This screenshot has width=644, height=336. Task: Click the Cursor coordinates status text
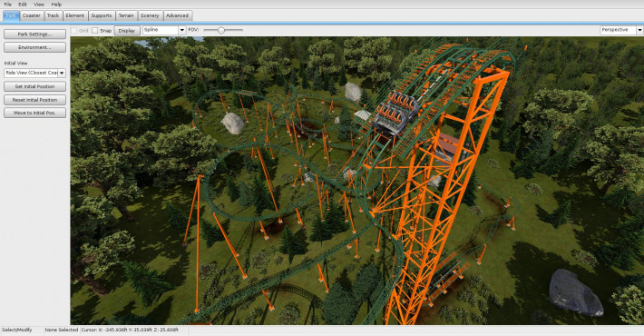(x=130, y=330)
